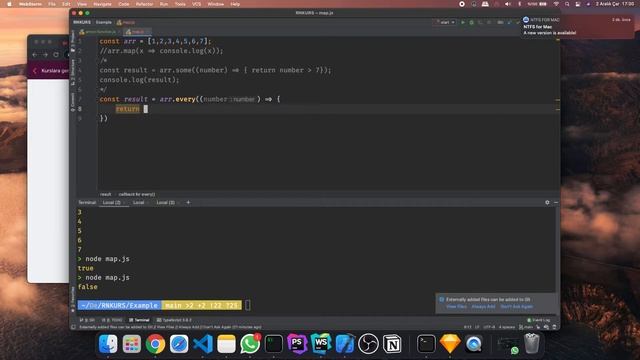Open the Navigate menu in menu bar
Screen dimensions: 640x360
102,4
